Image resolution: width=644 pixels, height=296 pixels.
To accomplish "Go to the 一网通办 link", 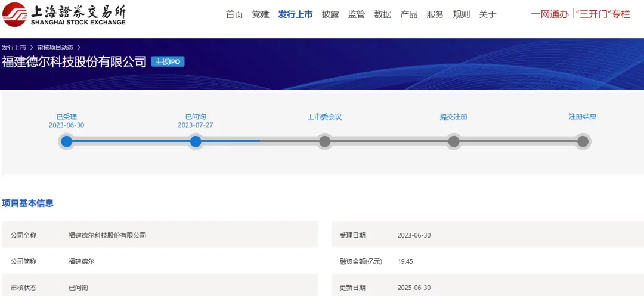I will click(550, 14).
